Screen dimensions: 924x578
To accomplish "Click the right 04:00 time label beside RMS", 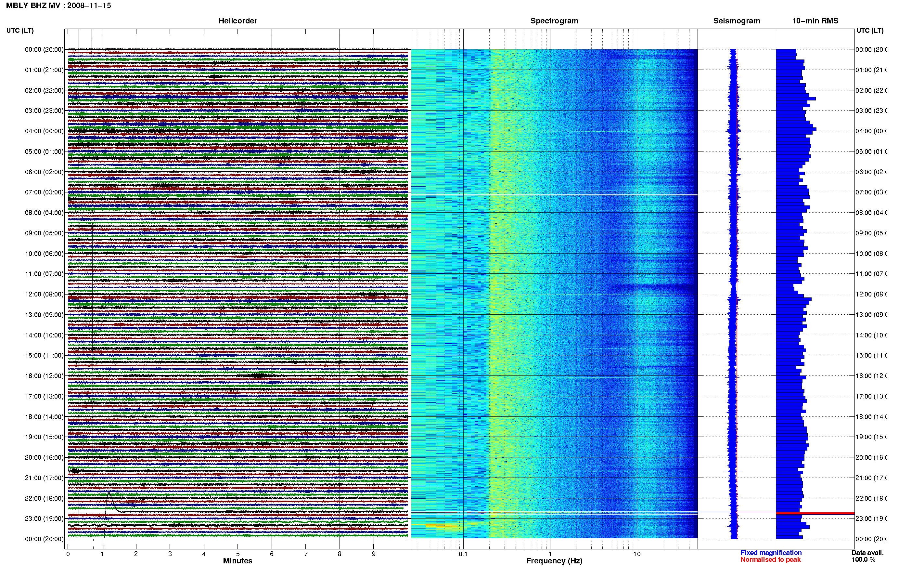I will click(871, 131).
